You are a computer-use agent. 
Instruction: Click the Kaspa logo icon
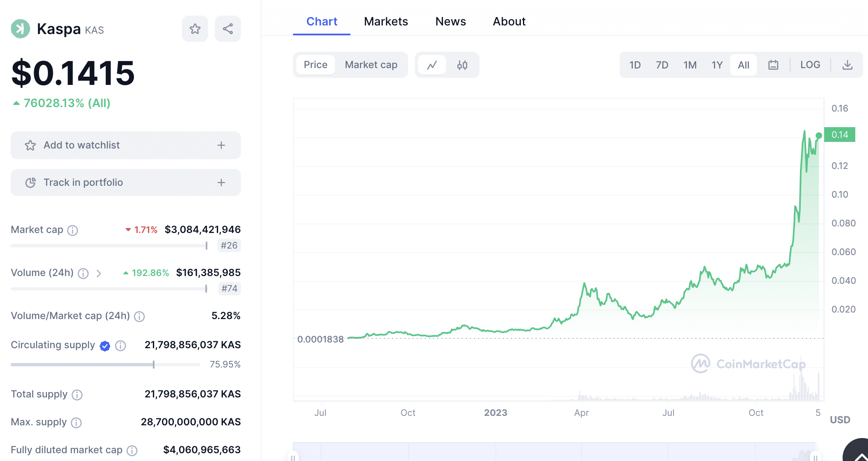coord(20,29)
